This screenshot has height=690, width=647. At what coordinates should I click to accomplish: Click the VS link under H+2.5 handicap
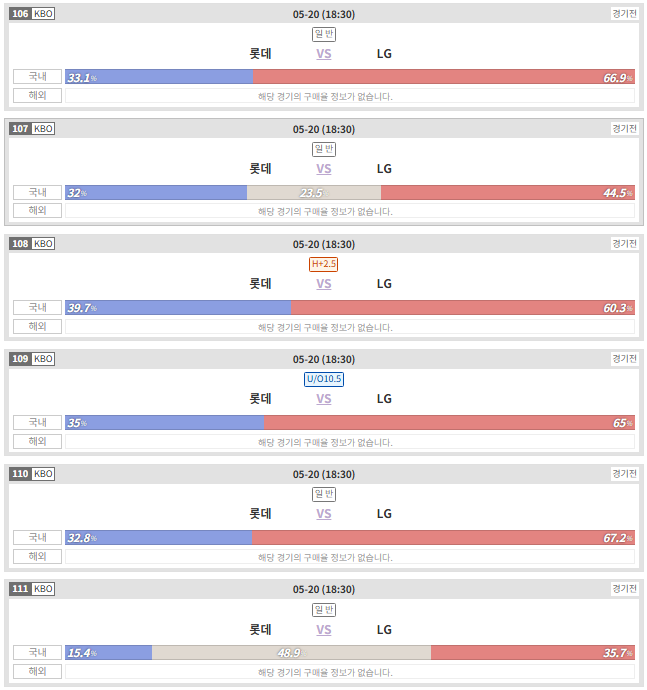(324, 284)
